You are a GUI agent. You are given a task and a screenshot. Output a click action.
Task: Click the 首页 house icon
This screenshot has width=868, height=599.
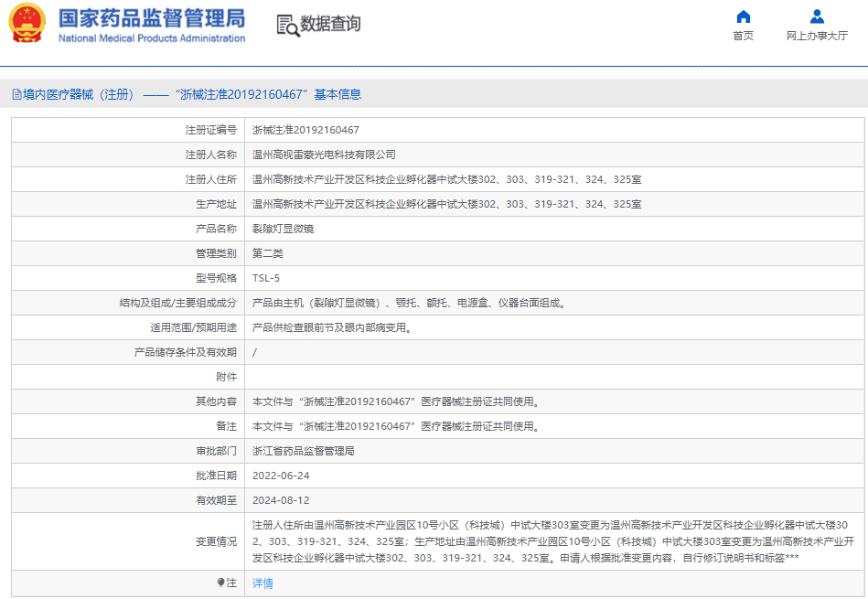pos(744,16)
